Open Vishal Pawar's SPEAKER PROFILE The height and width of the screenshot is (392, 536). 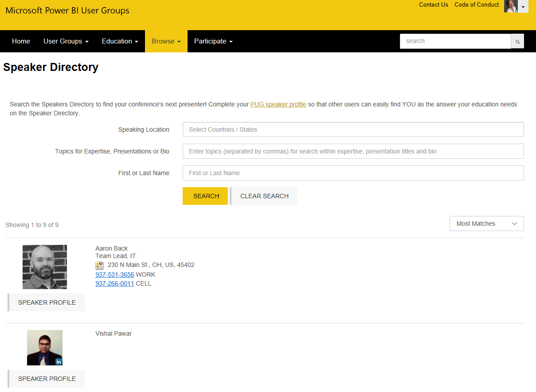pos(47,379)
